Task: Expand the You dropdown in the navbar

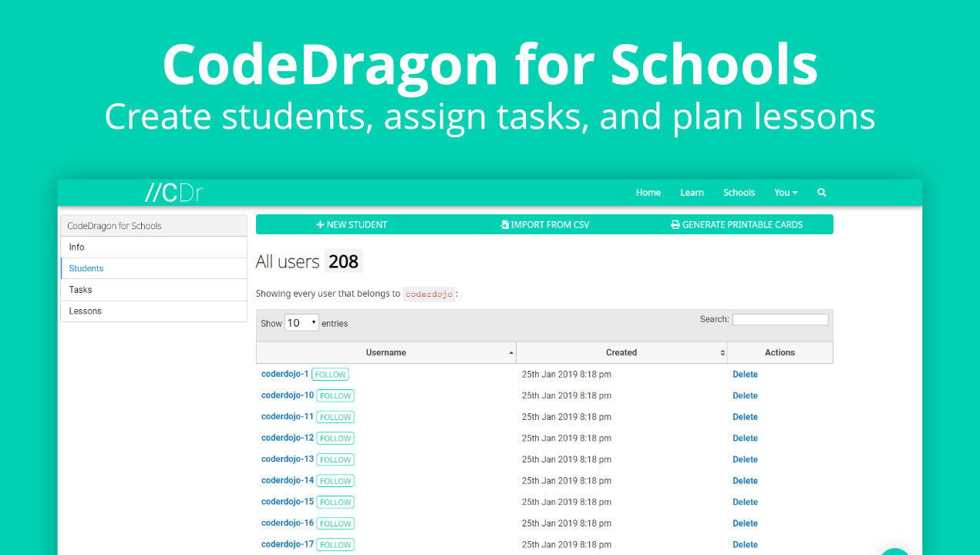Action: point(786,192)
